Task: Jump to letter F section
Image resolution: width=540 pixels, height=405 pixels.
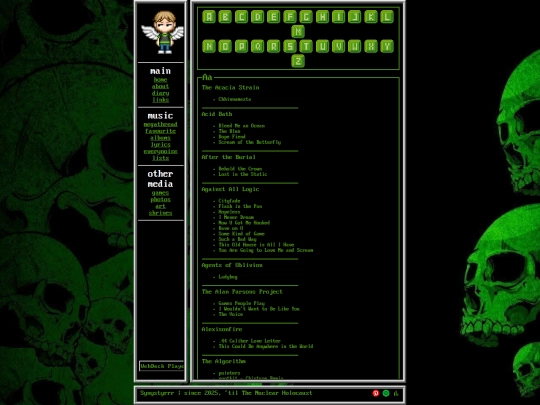Action: pyautogui.click(x=290, y=17)
